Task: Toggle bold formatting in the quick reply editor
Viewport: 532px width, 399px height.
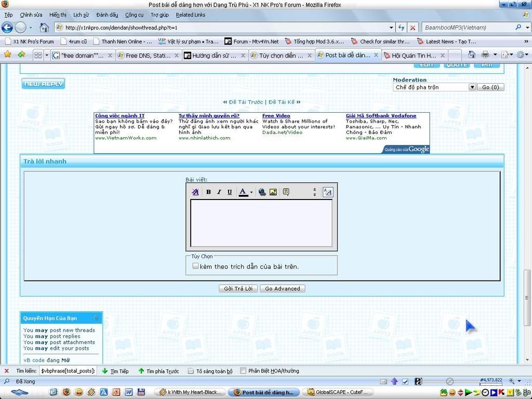Action: 208,192
